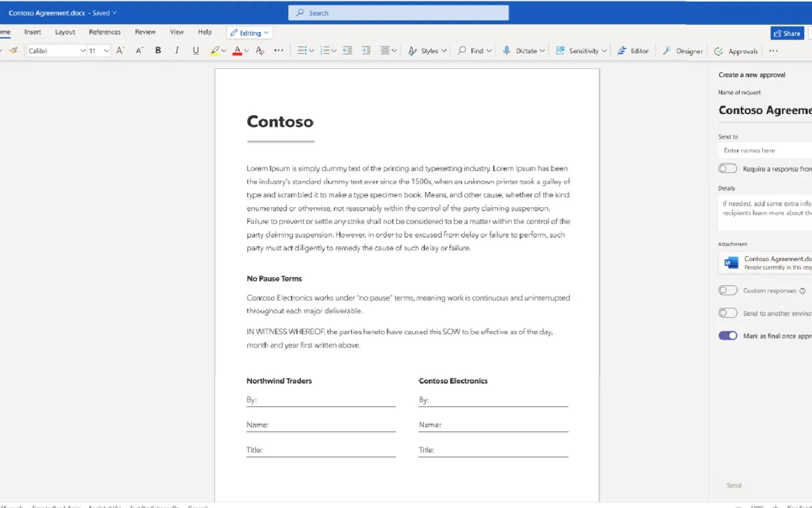
Task: Apply bullet list formatting
Action: tap(302, 50)
